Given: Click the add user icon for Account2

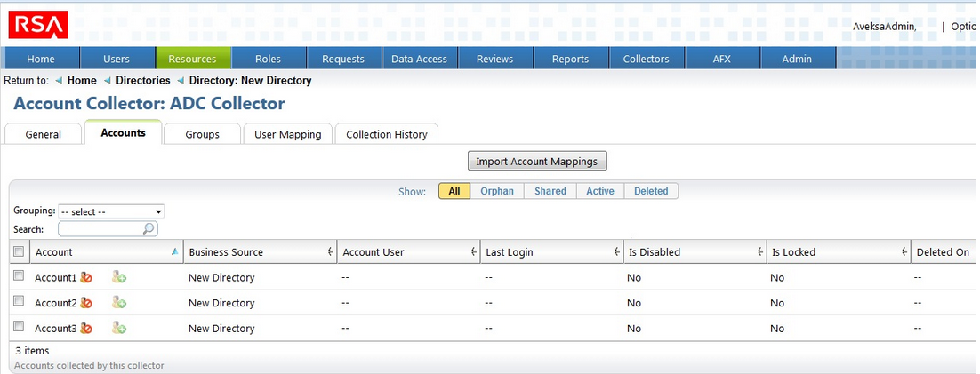Looking at the screenshot, I should [x=119, y=303].
